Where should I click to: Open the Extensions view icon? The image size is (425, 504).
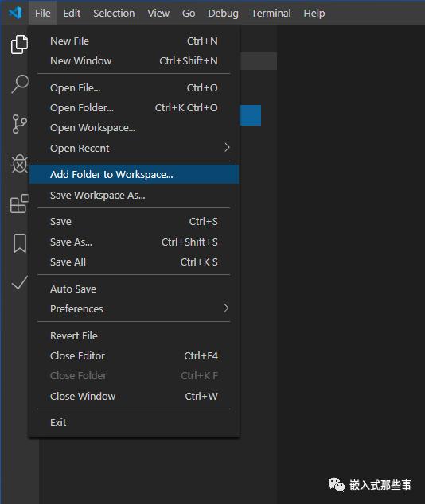(x=19, y=204)
